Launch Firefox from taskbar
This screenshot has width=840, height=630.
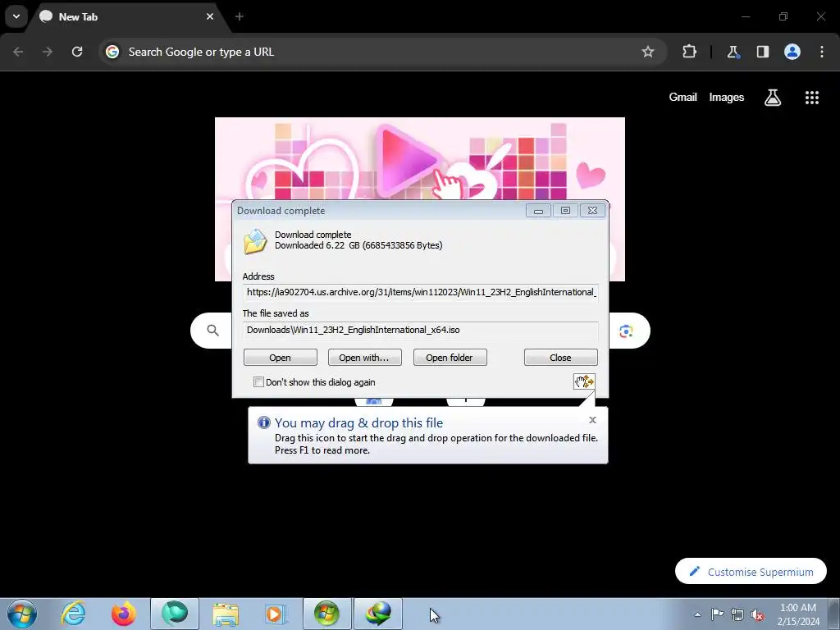click(123, 614)
